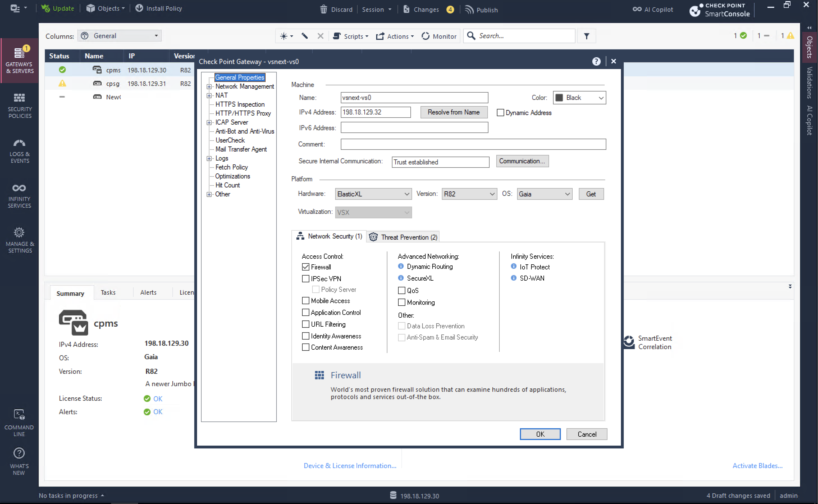818x504 pixels.
Task: Open Security Policies sidebar icon
Action: (x=19, y=105)
